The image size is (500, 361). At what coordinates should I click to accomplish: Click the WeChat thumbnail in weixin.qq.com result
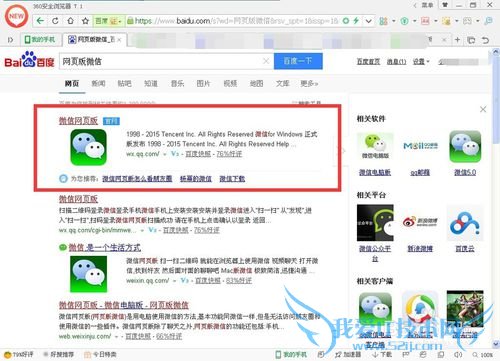(x=88, y=274)
